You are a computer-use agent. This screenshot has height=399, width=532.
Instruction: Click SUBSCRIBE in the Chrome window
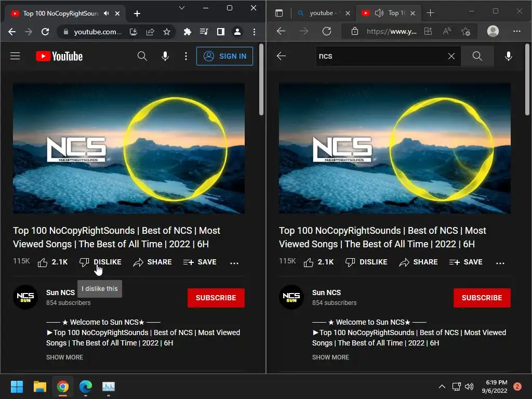(x=216, y=298)
